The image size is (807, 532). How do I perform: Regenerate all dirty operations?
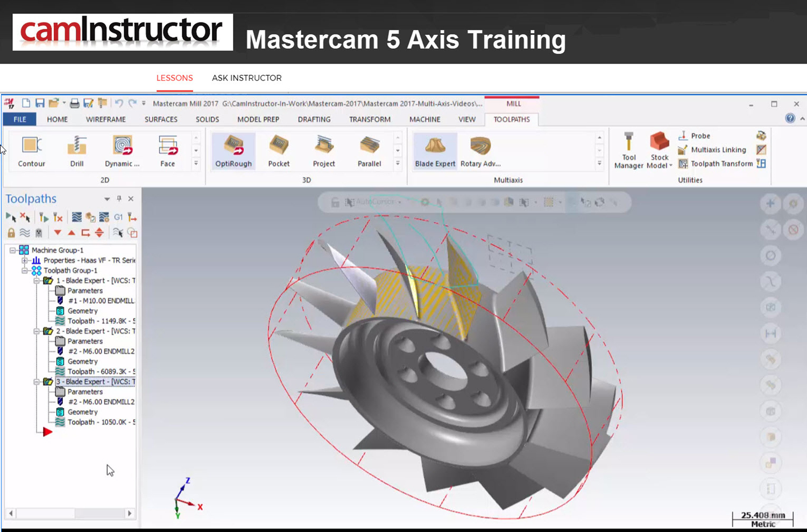[58, 217]
